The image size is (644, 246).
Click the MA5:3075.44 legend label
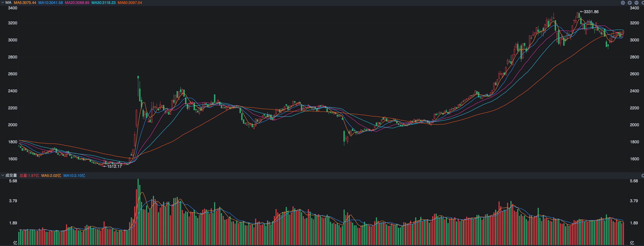coord(25,3)
